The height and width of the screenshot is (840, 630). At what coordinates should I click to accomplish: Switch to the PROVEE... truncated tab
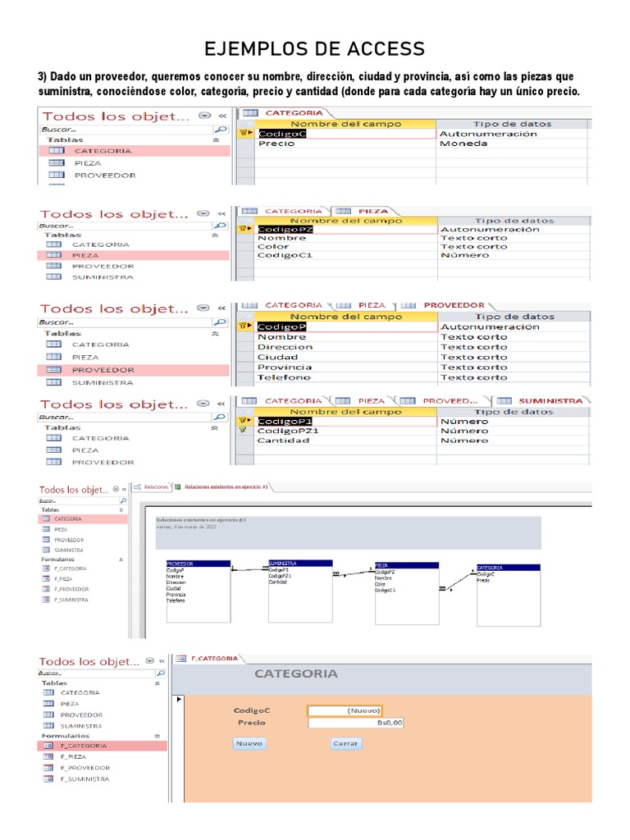click(450, 400)
